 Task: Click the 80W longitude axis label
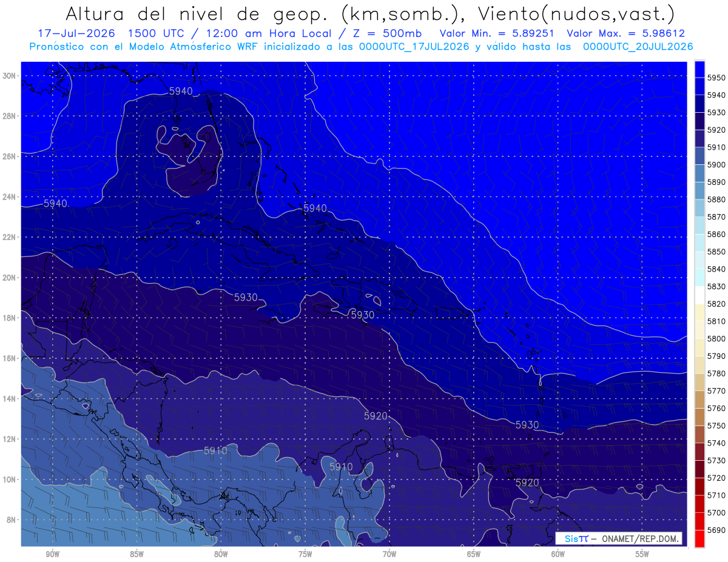pos(221,554)
